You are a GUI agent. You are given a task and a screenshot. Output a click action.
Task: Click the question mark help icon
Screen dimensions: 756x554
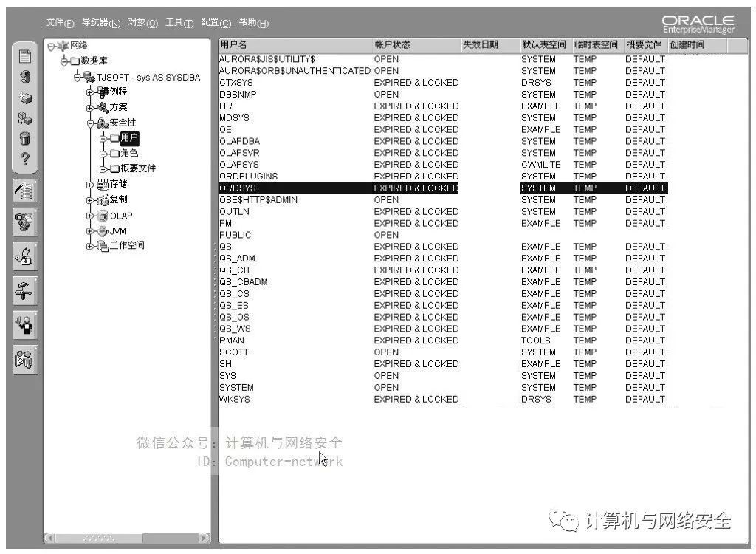(25, 160)
